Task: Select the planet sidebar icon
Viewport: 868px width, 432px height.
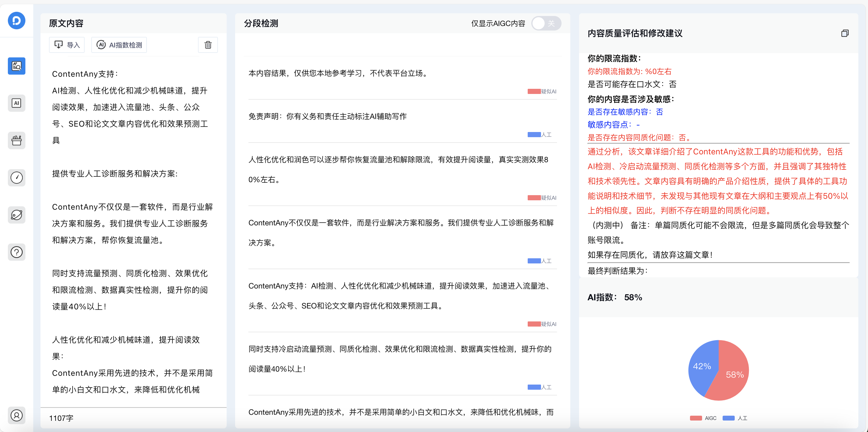Action: pyautogui.click(x=17, y=215)
